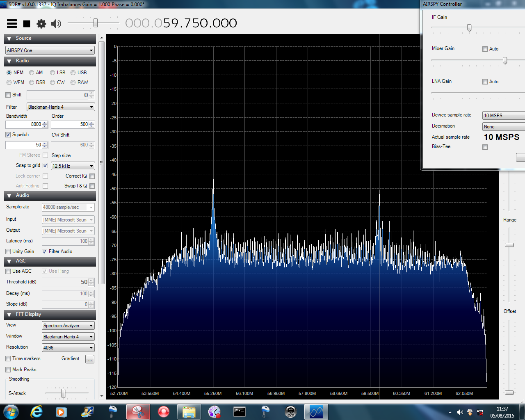Enable the Time markers checkbox
The width and height of the screenshot is (525, 420).
point(8,358)
